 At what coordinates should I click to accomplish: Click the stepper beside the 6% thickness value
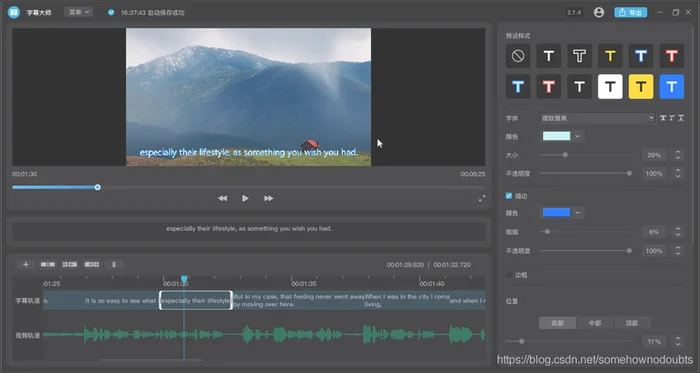tap(678, 232)
